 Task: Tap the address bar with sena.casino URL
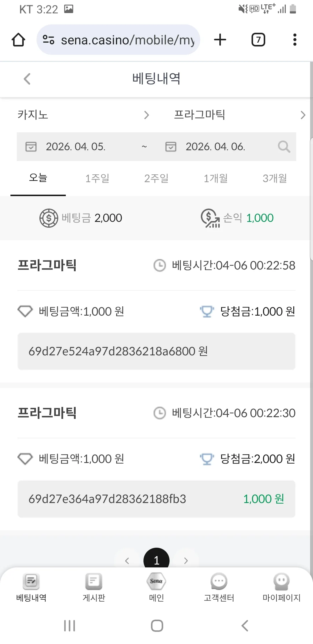tap(118, 40)
